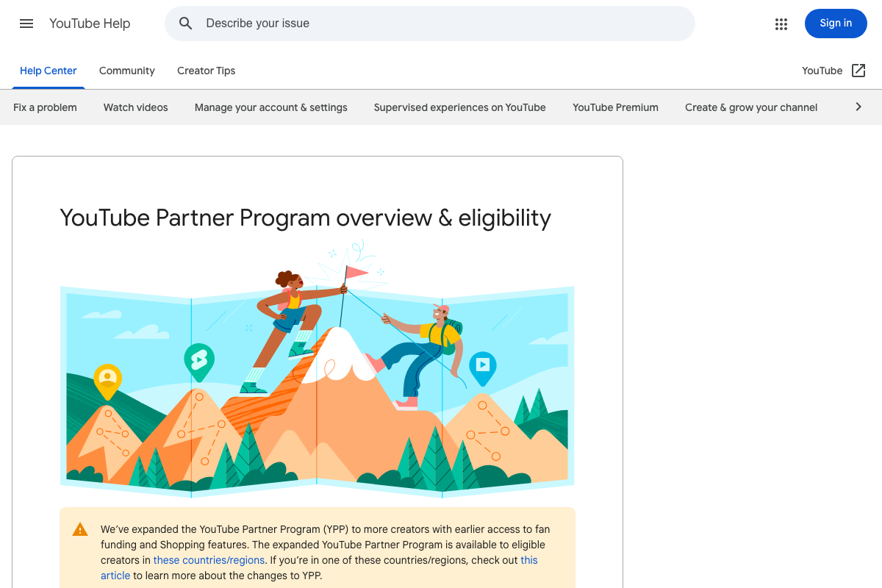Click the search magnifier icon
The height and width of the screenshot is (588, 882).
click(x=186, y=24)
